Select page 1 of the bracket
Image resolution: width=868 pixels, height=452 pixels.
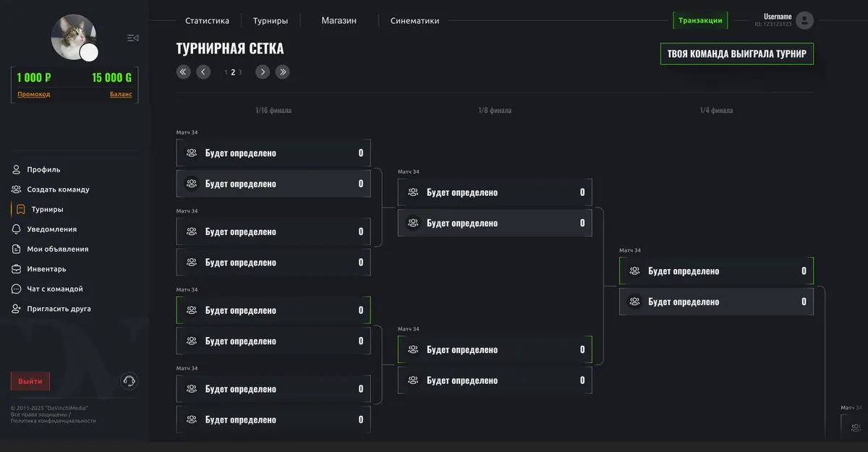click(x=226, y=72)
